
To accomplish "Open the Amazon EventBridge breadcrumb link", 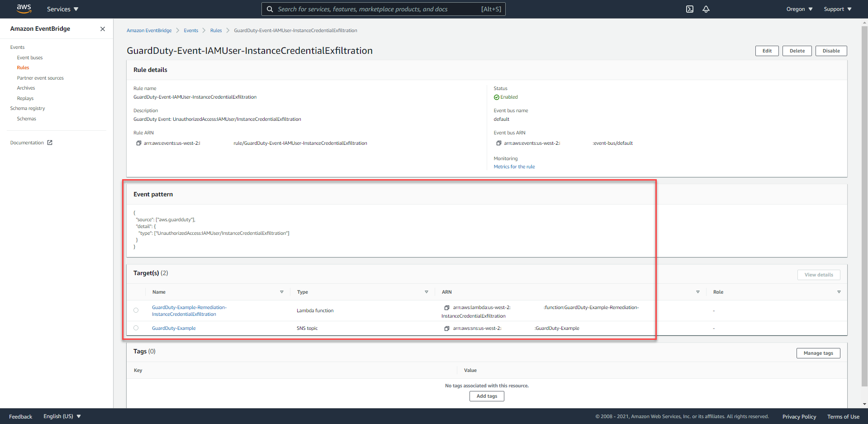I will [149, 30].
